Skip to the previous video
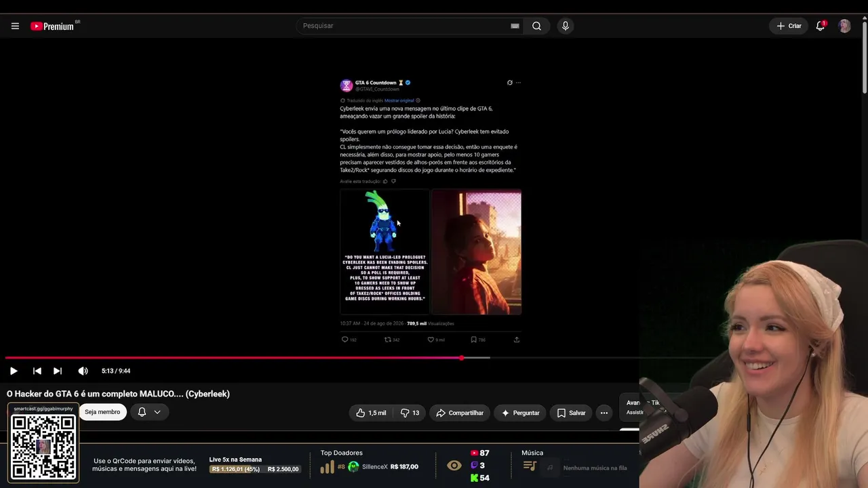This screenshot has width=868, height=488. tap(37, 371)
